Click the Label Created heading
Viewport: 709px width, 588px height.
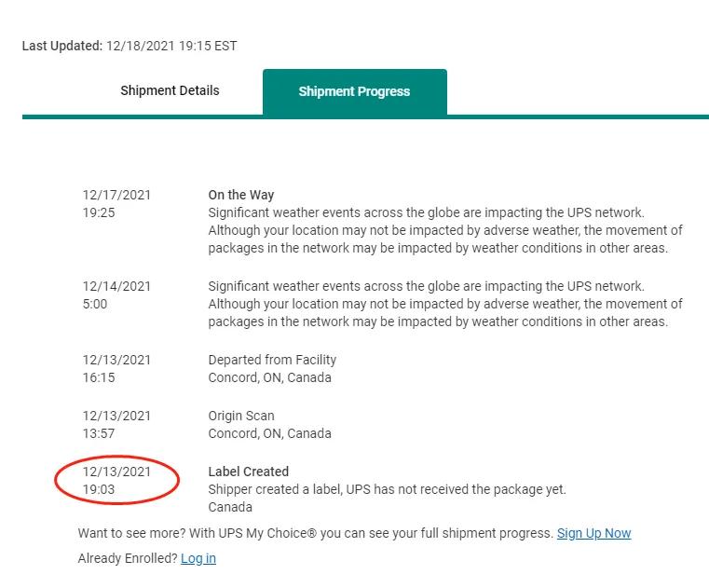click(x=249, y=472)
